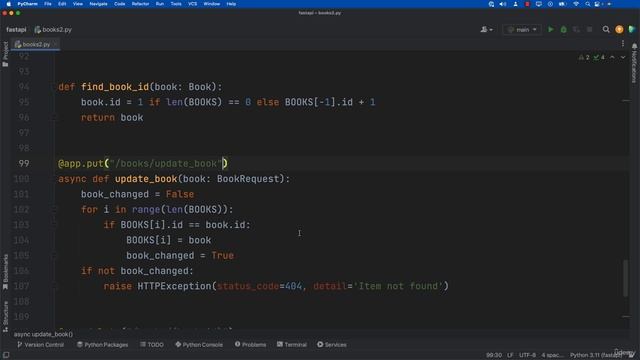
Task: Click the fastapi project breadcrumb
Action: (16, 29)
